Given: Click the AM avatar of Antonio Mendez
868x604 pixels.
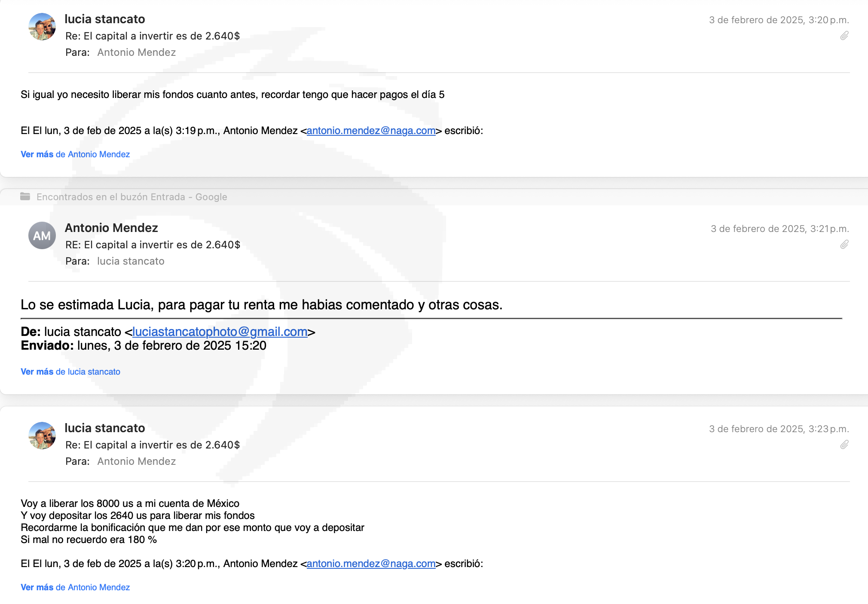Looking at the screenshot, I should 42,235.
